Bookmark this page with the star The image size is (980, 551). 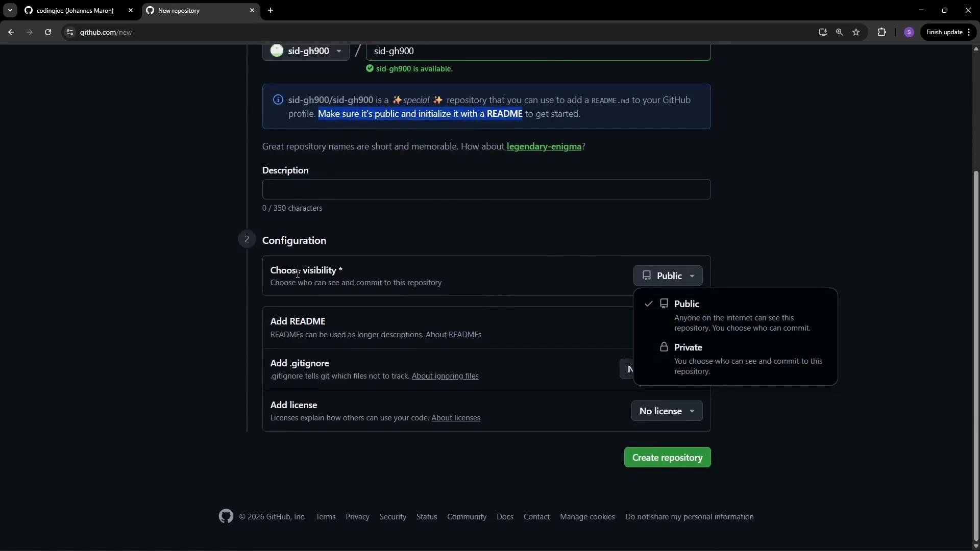click(856, 32)
